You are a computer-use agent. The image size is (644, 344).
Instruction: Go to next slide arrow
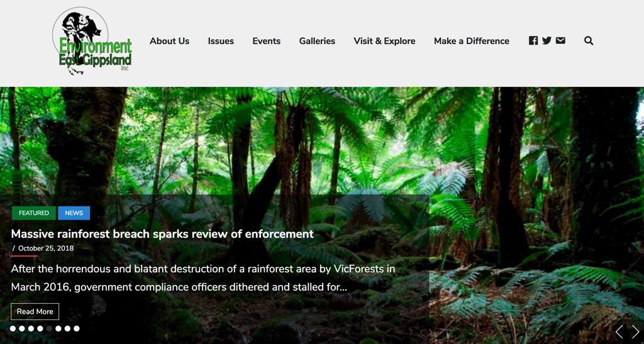(635, 331)
